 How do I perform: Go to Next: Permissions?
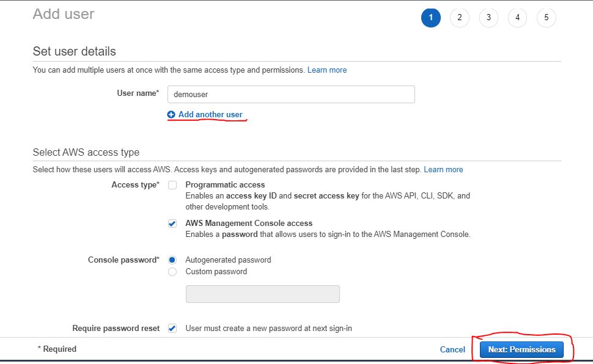[521, 349]
